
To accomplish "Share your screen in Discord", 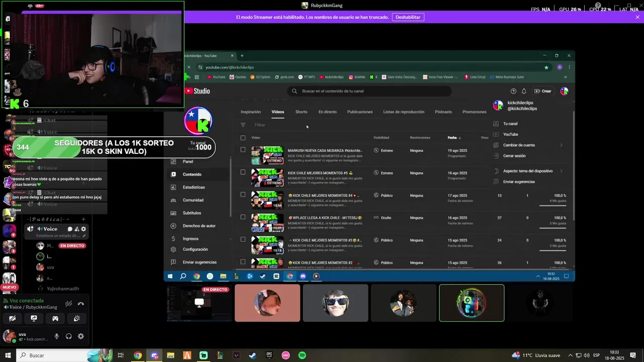I will pyautogui.click(x=34, y=318).
